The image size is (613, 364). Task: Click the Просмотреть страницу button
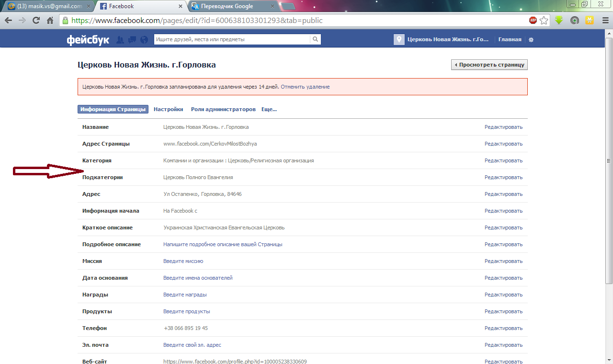point(489,65)
